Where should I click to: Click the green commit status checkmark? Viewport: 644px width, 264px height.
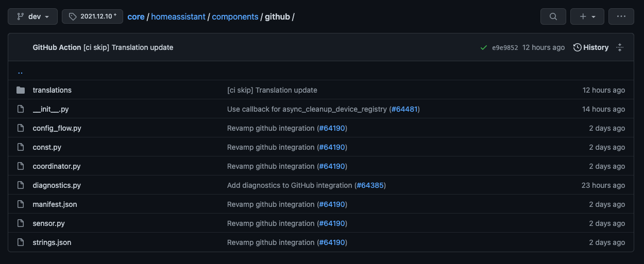click(484, 47)
